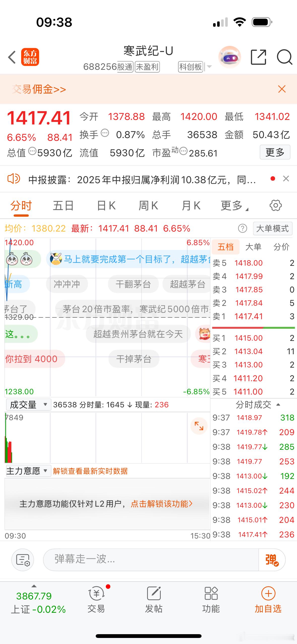The height and width of the screenshot is (644, 297).
Task: Tap the 卖3 1417.85 order row
Action: coord(253,290)
